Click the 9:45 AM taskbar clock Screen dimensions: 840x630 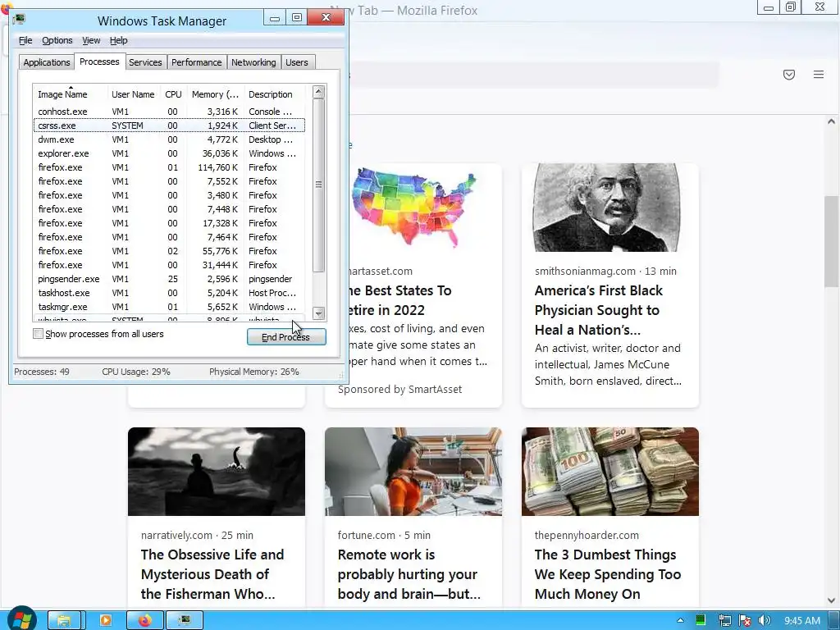(802, 620)
